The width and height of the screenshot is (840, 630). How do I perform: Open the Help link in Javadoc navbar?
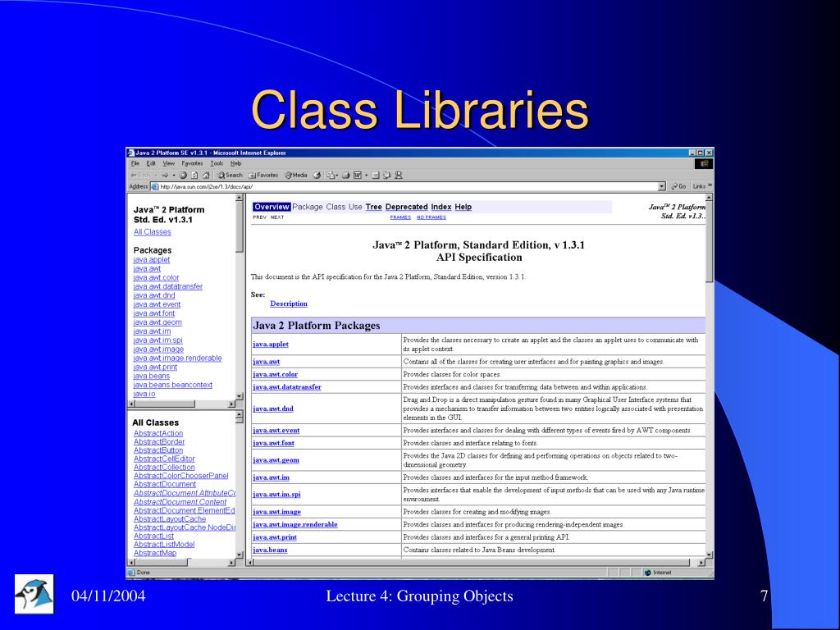[x=463, y=207]
